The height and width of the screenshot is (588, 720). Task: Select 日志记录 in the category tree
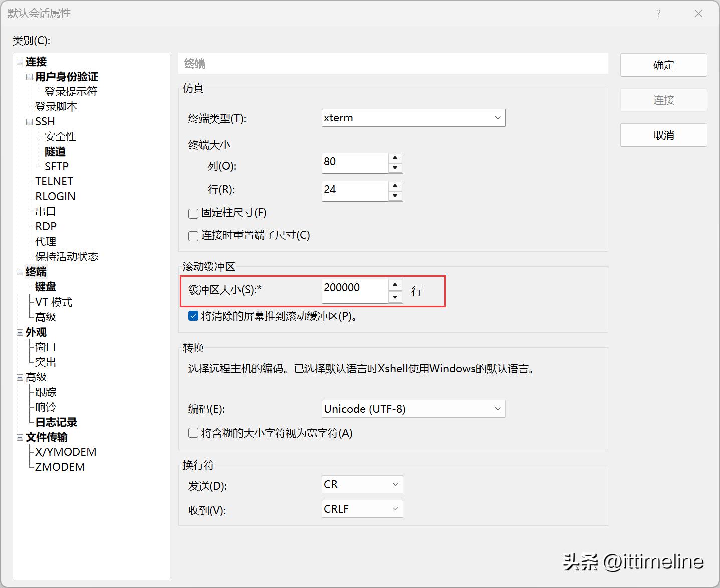click(x=56, y=422)
